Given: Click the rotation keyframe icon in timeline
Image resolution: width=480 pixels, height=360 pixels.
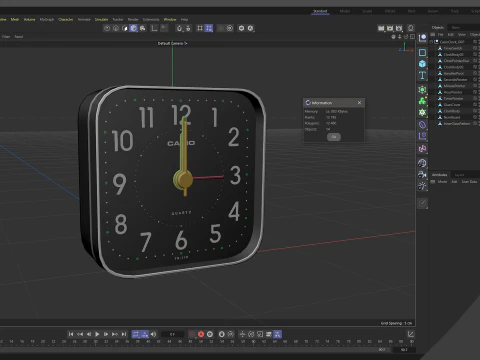Looking at the screenshot, I should click(251, 334).
